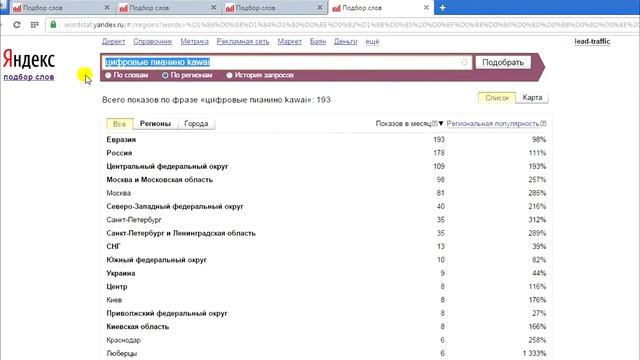
Task: Click Приволжский федеральный округ row
Action: point(326,313)
